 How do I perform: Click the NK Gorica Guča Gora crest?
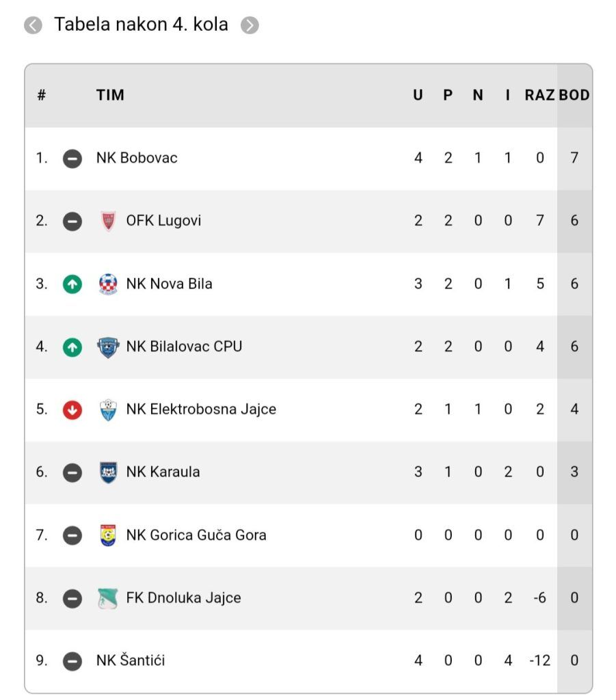point(108,535)
